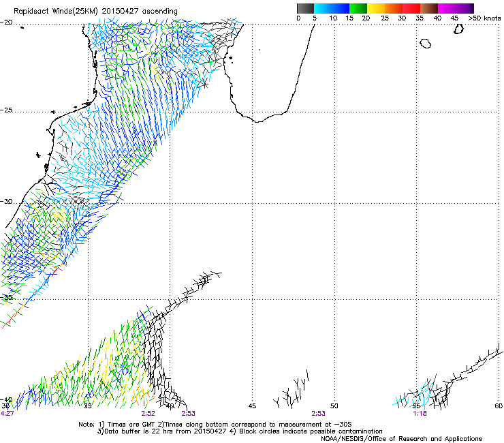The height and width of the screenshot is (443, 504).
Task: Click the 2:53 time beside longitude 50
Action: 318,414
